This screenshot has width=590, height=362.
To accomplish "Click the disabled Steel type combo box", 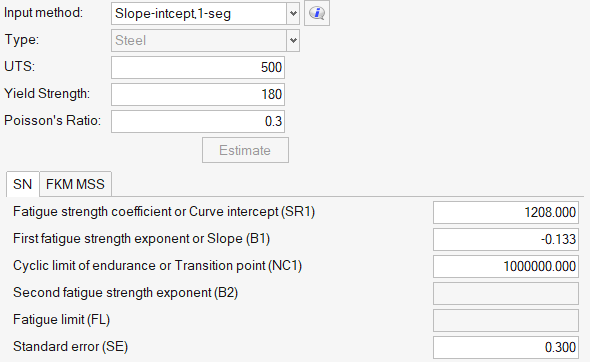I will point(205,40).
